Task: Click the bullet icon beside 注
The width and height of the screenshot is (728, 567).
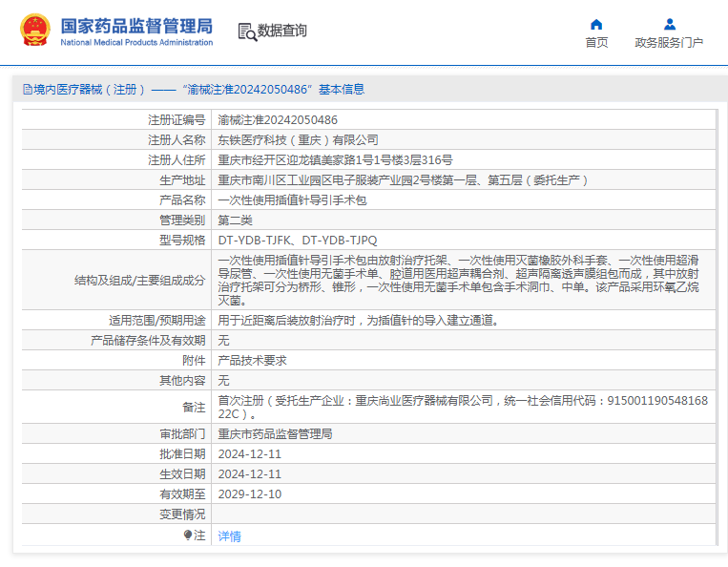Action: [x=189, y=535]
